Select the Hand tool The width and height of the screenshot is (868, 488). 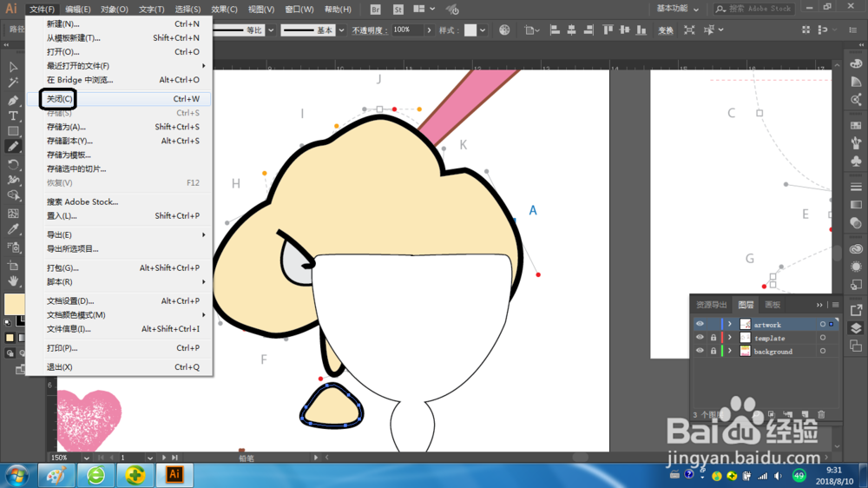pyautogui.click(x=13, y=280)
